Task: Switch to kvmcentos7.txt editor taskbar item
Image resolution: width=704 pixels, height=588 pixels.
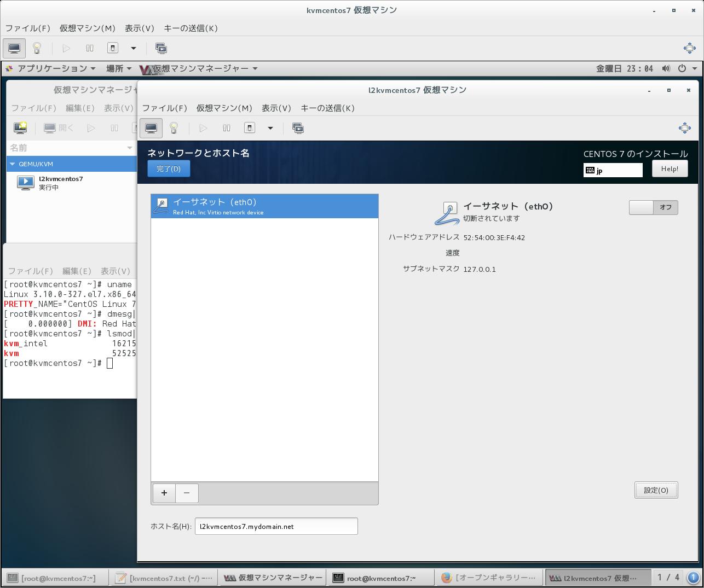Action: (x=163, y=578)
